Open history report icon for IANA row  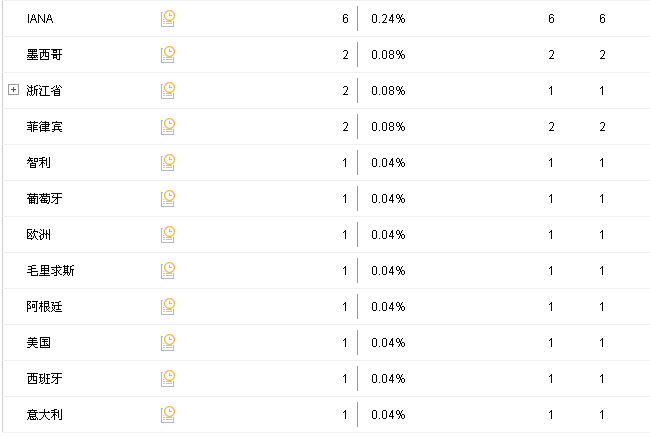click(168, 19)
